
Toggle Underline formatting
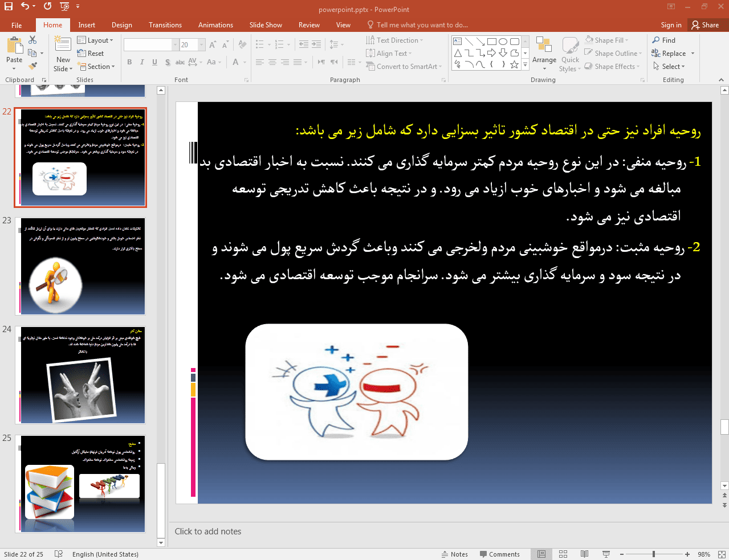click(154, 62)
